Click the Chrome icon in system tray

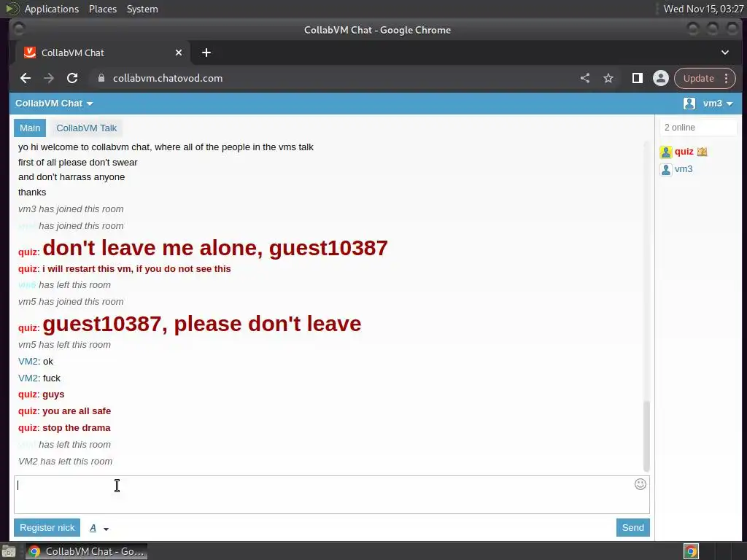point(692,551)
